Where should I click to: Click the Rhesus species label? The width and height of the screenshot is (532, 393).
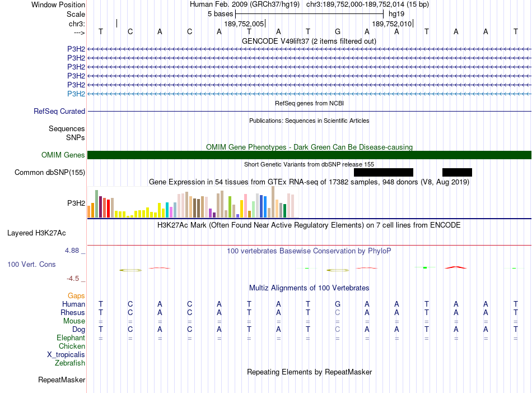[73, 312]
